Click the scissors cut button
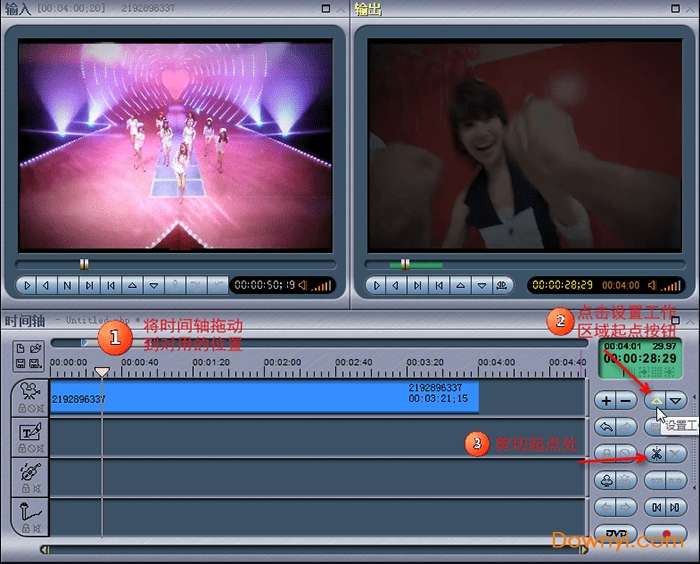This screenshot has height=564, width=700. pyautogui.click(x=655, y=453)
